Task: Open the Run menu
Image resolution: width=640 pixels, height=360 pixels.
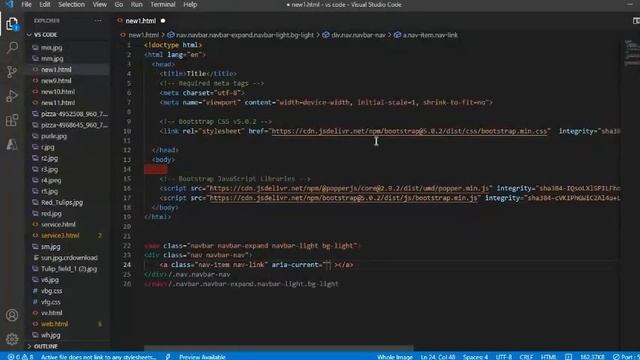Action: pos(136,4)
